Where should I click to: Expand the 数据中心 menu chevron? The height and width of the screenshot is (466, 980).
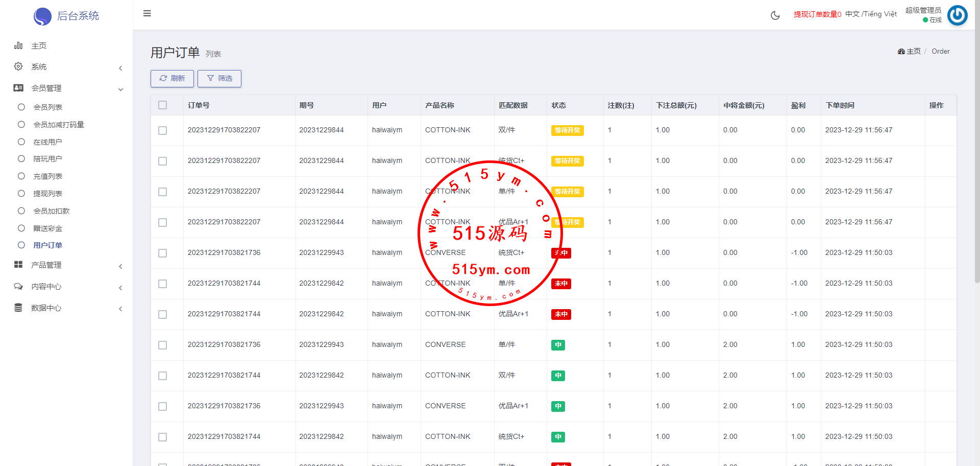[x=120, y=309]
